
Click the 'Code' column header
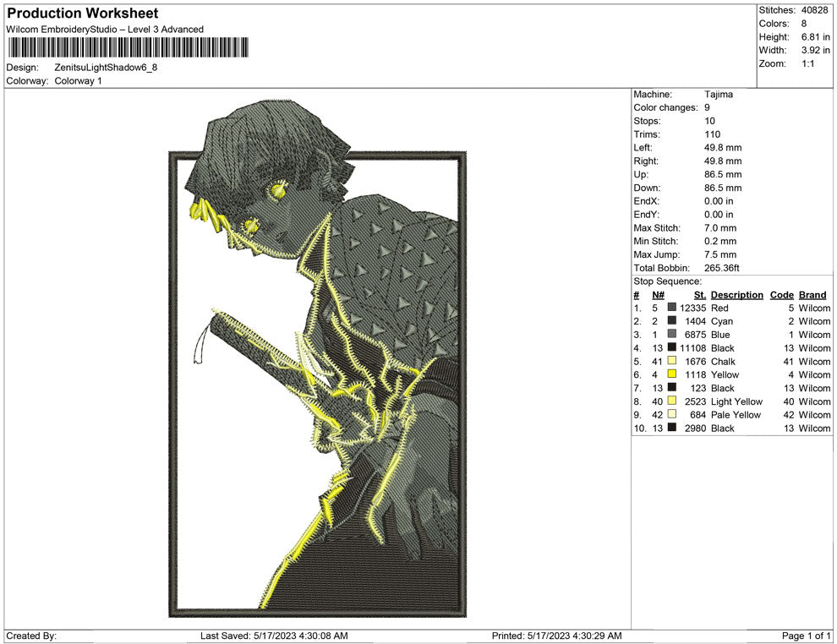(x=781, y=295)
